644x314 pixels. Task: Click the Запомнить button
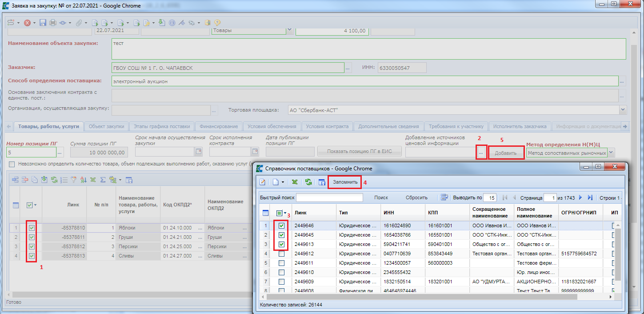tap(345, 182)
